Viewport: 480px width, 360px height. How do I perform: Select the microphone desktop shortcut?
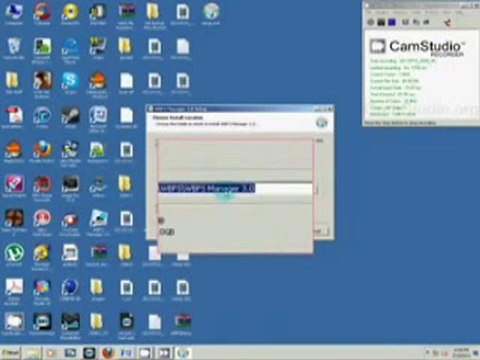(x=70, y=117)
